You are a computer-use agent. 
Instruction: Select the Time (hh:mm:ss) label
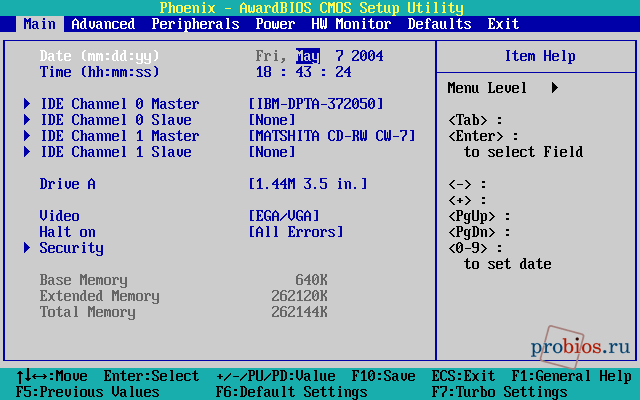(x=100, y=72)
